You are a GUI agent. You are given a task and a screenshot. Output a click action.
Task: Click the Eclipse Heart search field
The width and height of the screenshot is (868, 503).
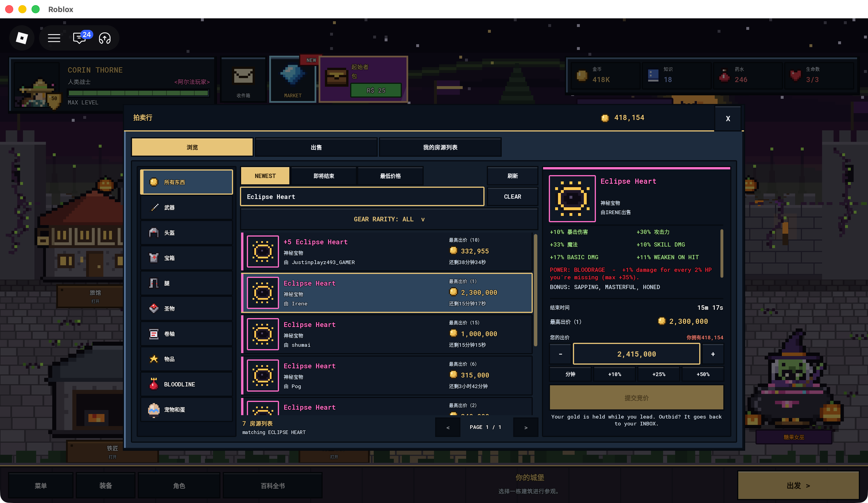point(362,197)
